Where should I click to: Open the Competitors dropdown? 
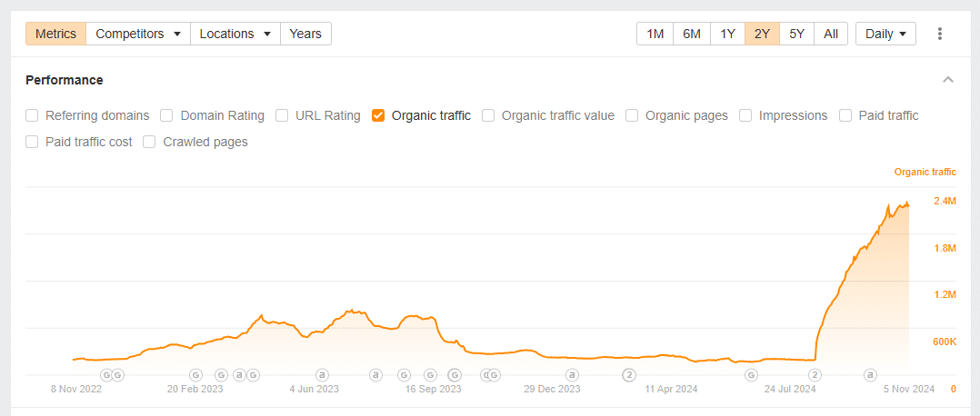pyautogui.click(x=138, y=34)
